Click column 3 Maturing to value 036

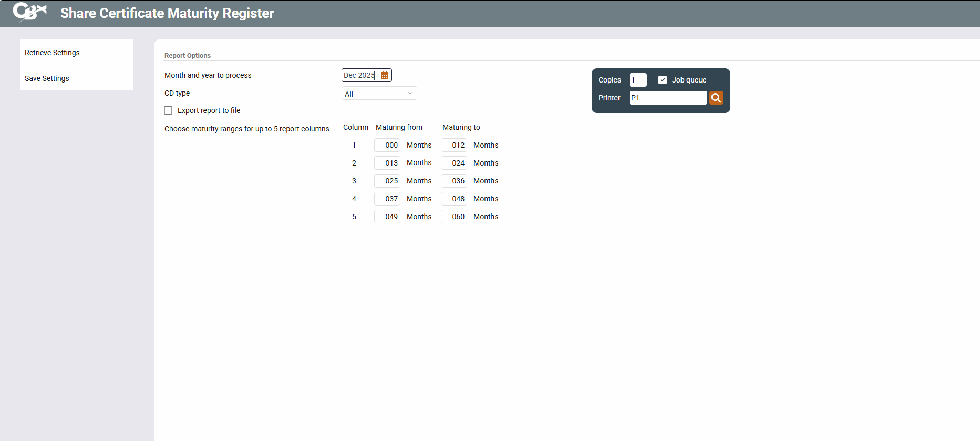coord(454,181)
